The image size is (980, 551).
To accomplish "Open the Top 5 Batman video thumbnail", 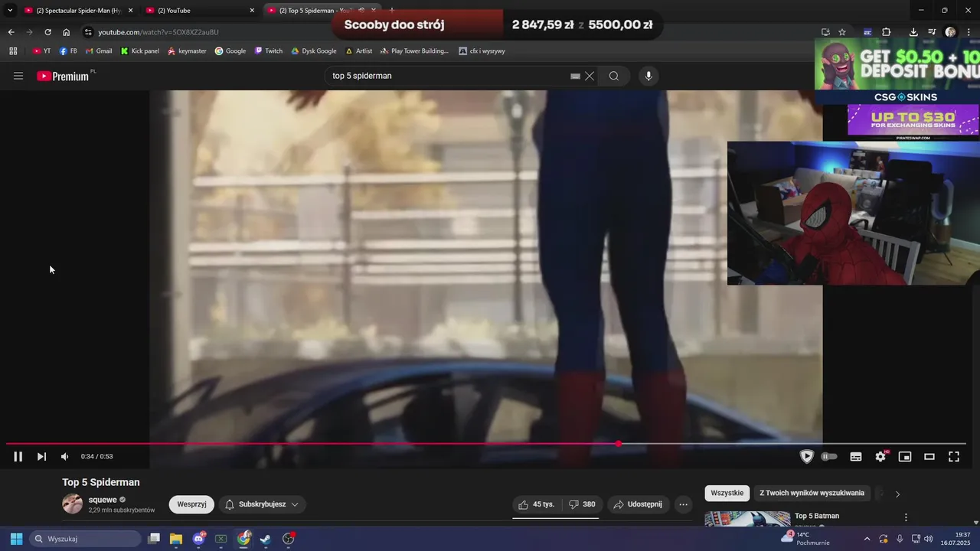I will [x=747, y=519].
